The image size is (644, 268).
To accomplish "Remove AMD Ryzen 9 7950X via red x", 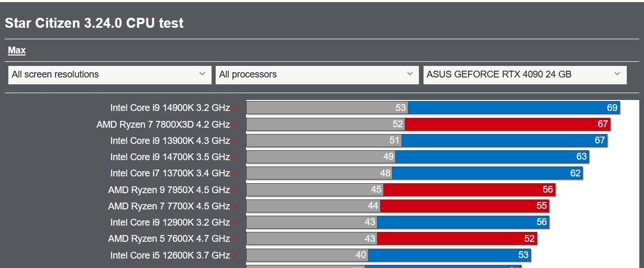I will [x=236, y=191].
